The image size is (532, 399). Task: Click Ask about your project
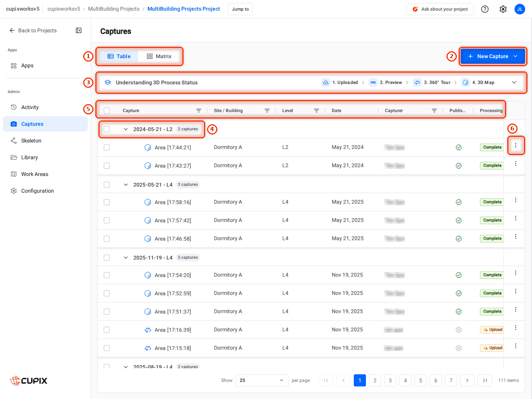pyautogui.click(x=440, y=9)
